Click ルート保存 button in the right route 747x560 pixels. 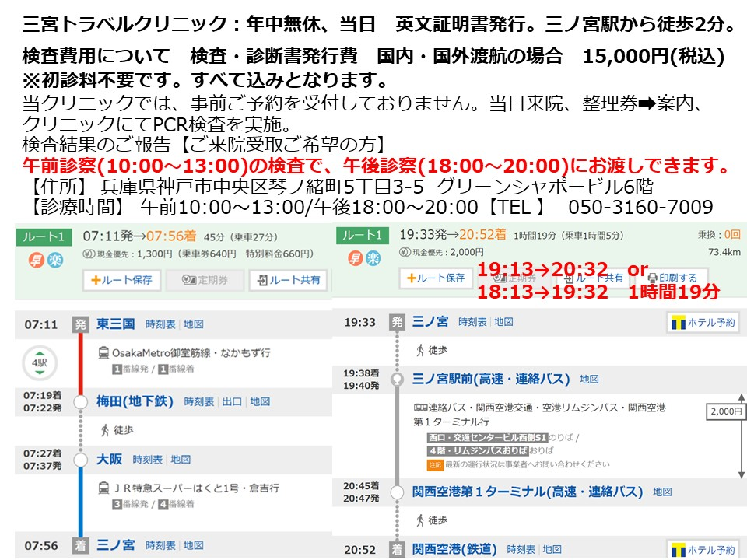pyautogui.click(x=436, y=278)
